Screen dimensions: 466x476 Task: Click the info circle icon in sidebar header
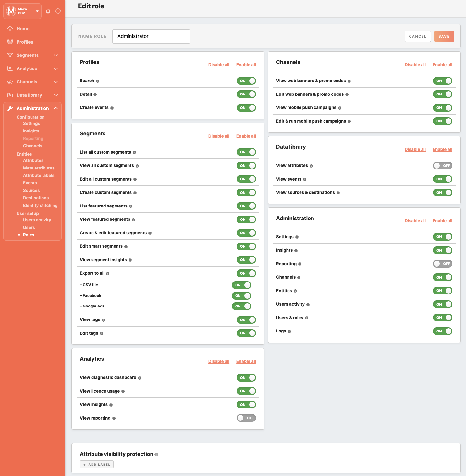[x=58, y=11]
